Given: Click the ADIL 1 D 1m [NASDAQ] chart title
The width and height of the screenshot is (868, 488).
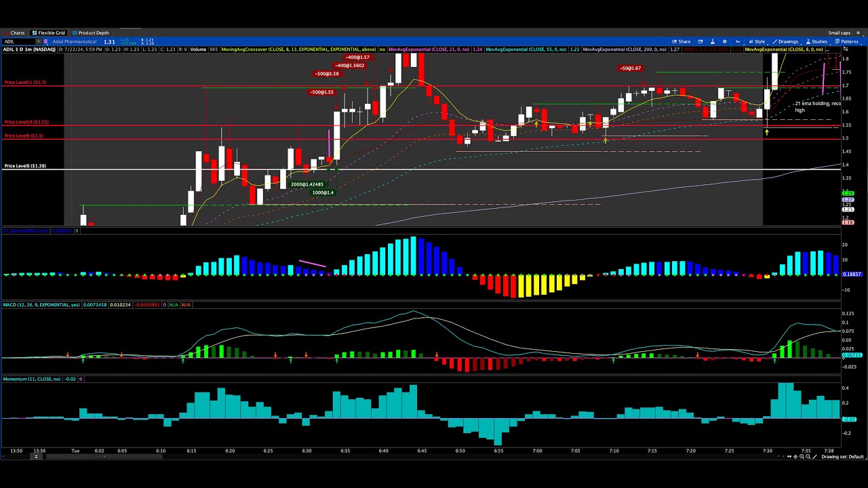Looking at the screenshot, I should pos(29,49).
